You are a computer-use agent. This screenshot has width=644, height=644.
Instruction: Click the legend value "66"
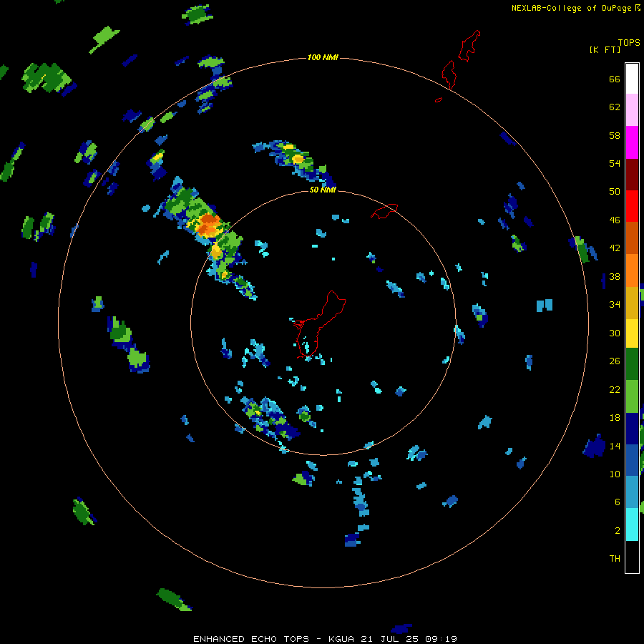coord(615,79)
